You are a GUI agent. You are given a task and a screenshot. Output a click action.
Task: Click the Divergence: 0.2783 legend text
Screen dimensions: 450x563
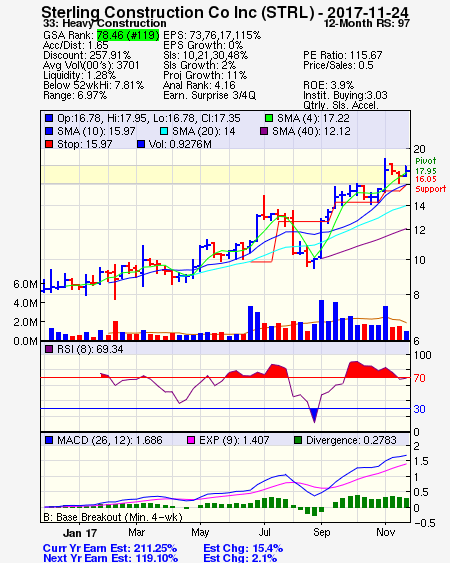coord(351,440)
